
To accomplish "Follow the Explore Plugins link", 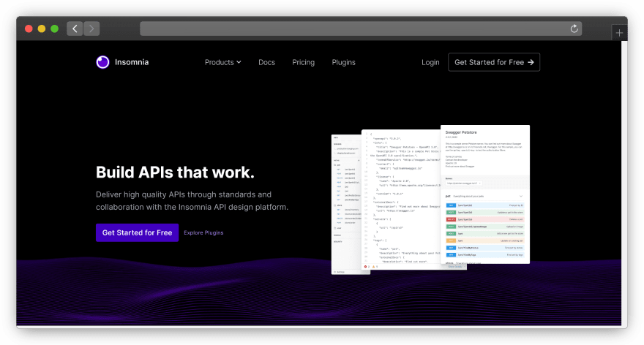I will [x=203, y=232].
